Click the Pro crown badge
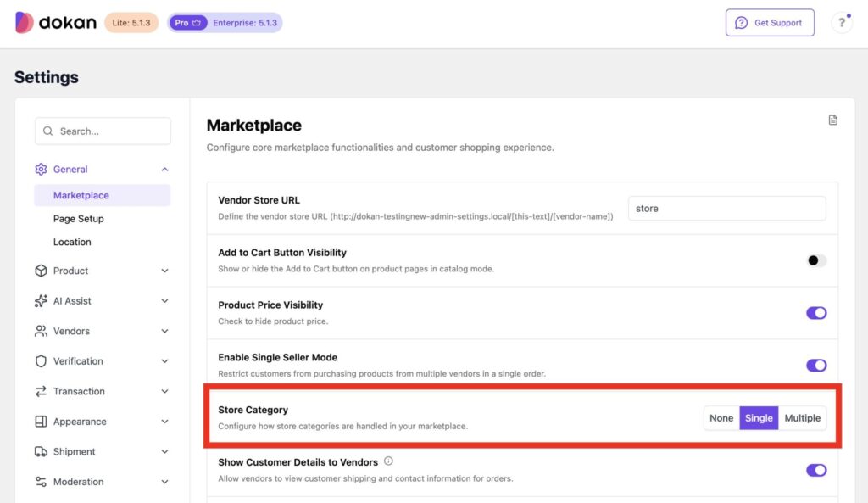This screenshot has width=868, height=503. pos(187,23)
